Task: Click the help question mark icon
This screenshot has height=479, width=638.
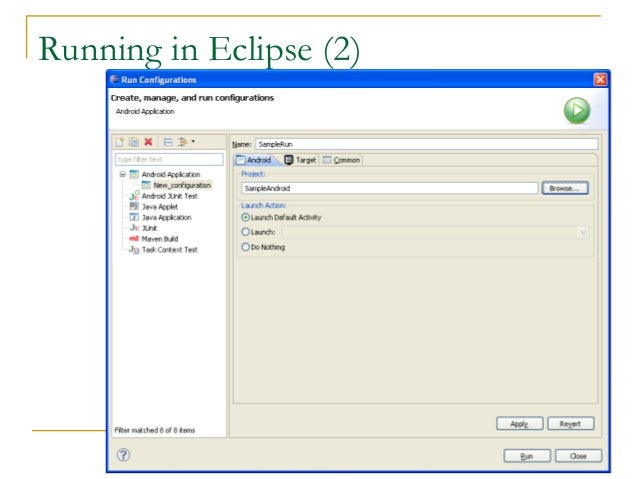Action: (x=123, y=455)
